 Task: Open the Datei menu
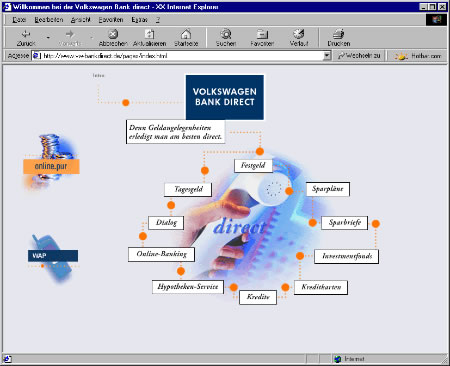coord(19,20)
